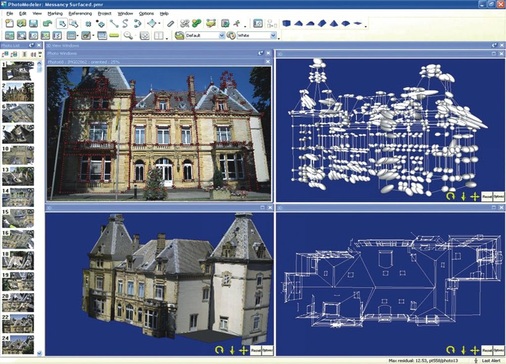The height and width of the screenshot is (364, 506).
Task: Click the yellow measurement bar icon
Action: click(114, 35)
